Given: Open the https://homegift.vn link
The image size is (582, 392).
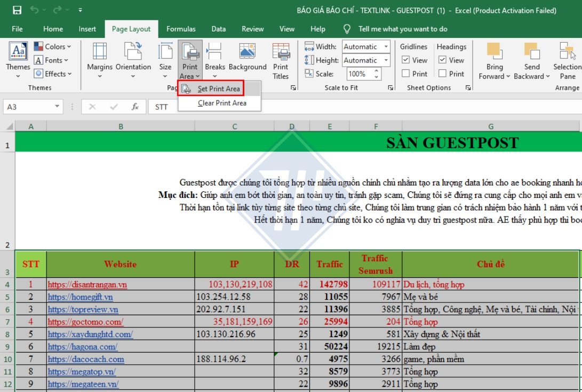Looking at the screenshot, I should point(80,297).
